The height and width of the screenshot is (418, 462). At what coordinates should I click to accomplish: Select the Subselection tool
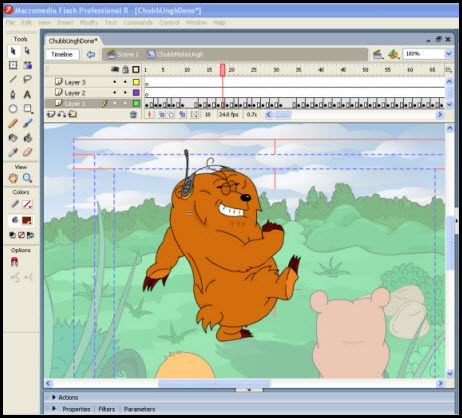(27, 51)
